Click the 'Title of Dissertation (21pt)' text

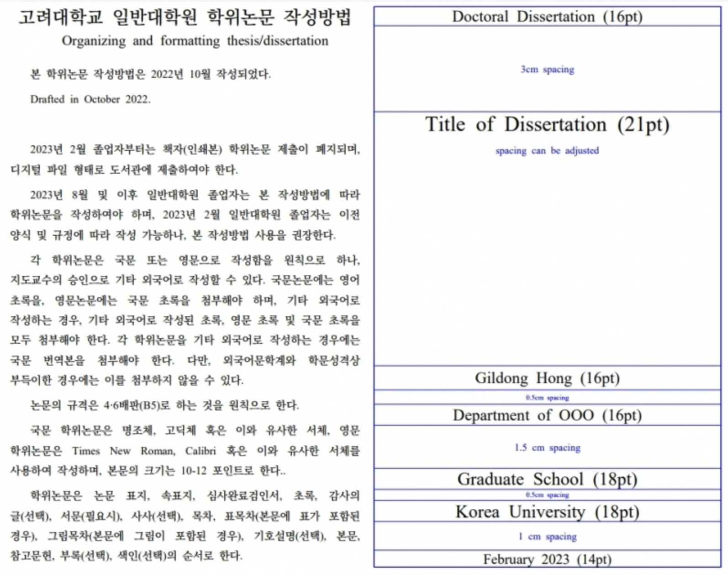[x=547, y=124]
